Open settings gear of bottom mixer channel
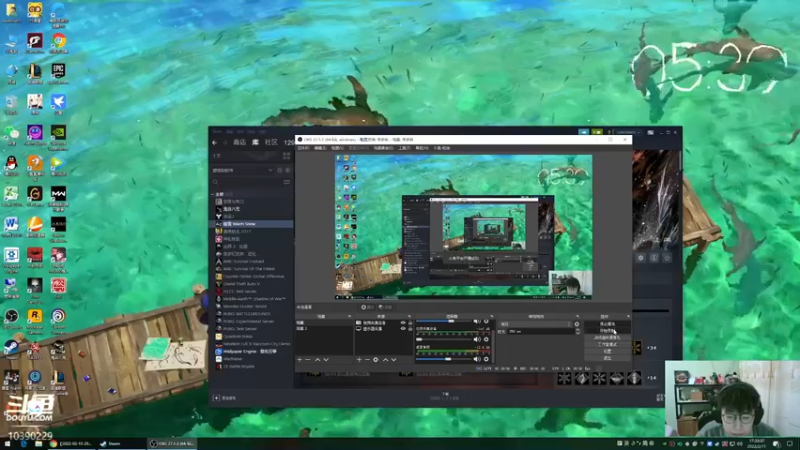Image resolution: width=800 pixels, height=450 pixels. [486, 359]
